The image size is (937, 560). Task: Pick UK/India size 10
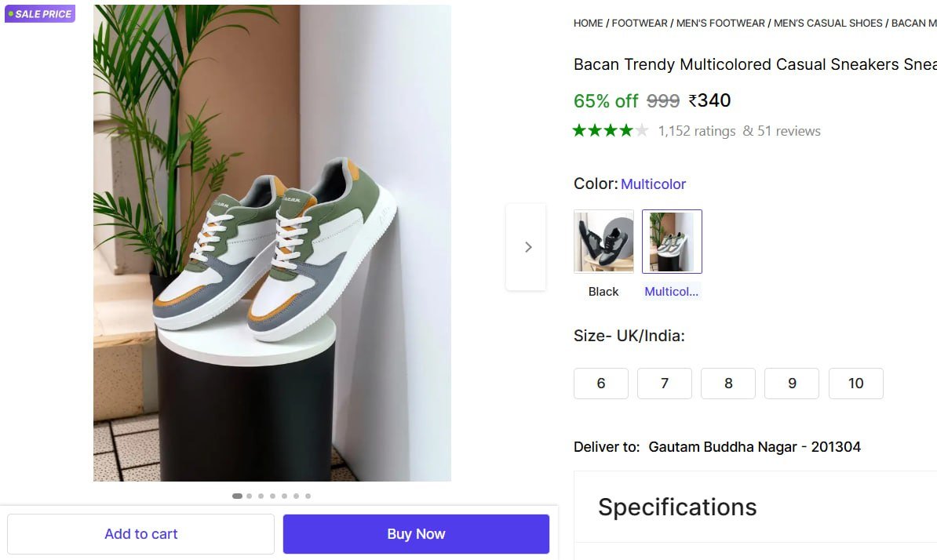click(x=855, y=384)
